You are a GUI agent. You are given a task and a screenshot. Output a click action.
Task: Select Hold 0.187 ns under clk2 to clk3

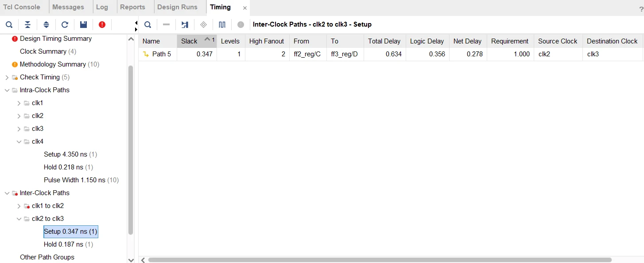point(68,244)
